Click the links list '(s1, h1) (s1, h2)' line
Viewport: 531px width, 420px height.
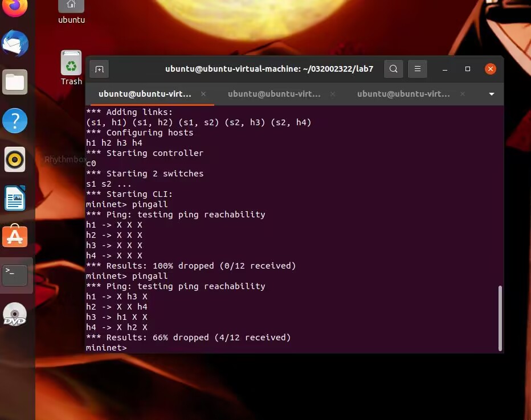[x=198, y=122]
